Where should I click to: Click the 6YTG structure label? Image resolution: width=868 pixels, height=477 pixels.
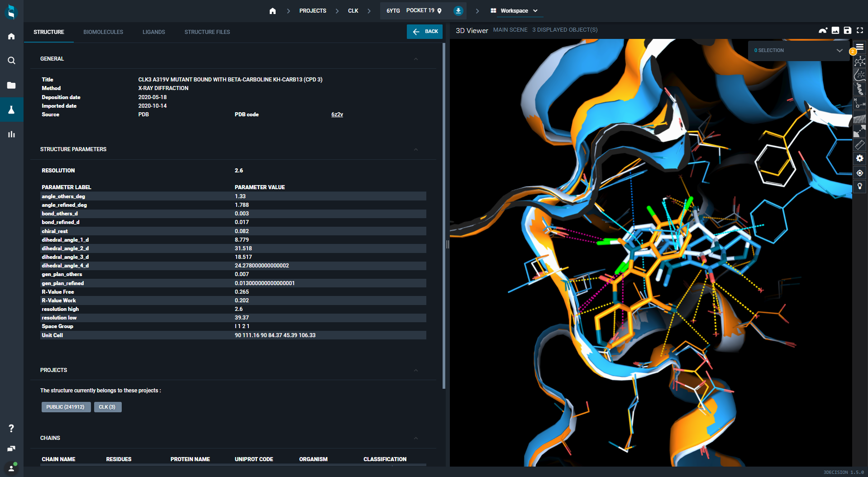393,10
